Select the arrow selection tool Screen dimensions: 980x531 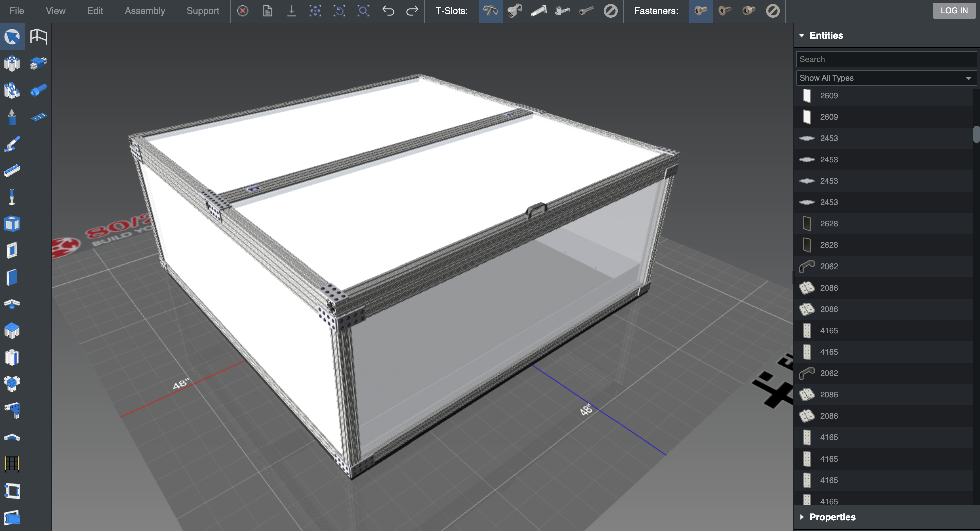click(x=12, y=37)
